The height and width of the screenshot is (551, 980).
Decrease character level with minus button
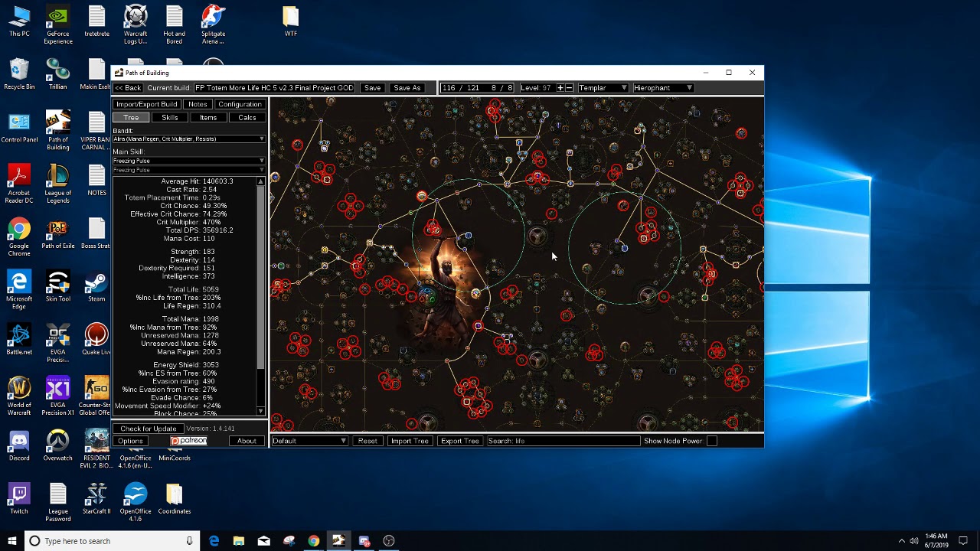pos(569,88)
